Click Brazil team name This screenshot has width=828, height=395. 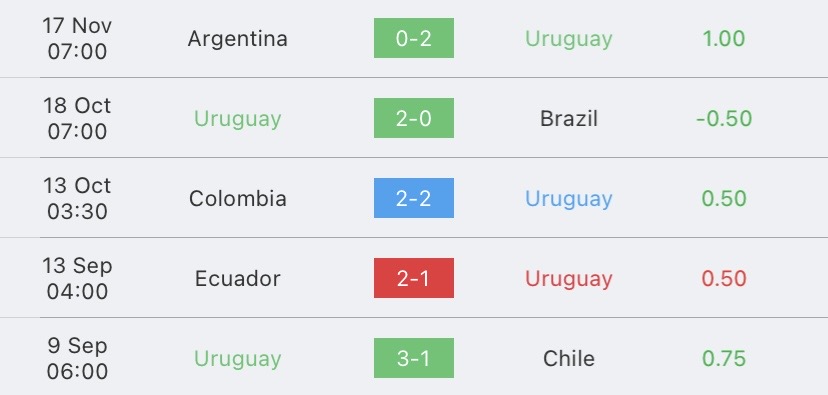(569, 118)
